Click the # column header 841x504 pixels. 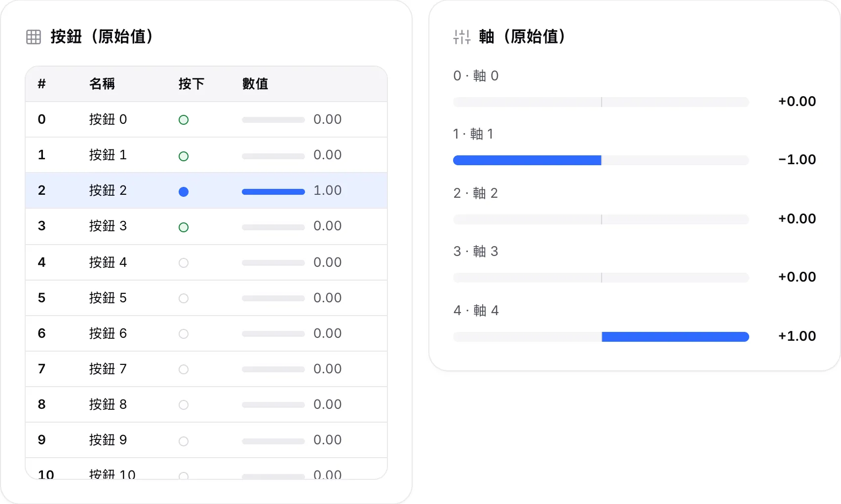tap(42, 84)
